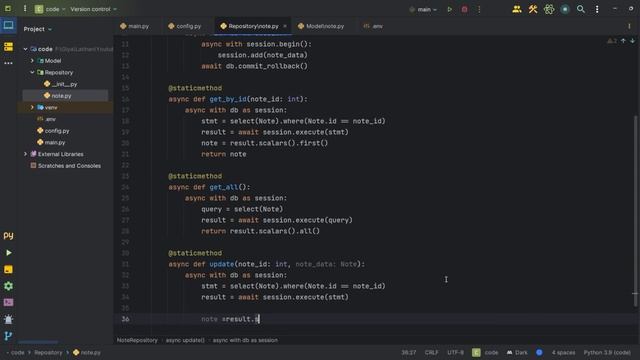The image size is (640, 360).
Task: Select Scratches and Consoles
Action: [x=65, y=166]
